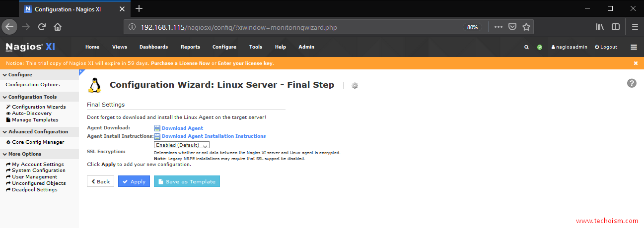Image resolution: width=644 pixels, height=228 pixels.
Task: Open Core Config Manager
Action: 35,142
